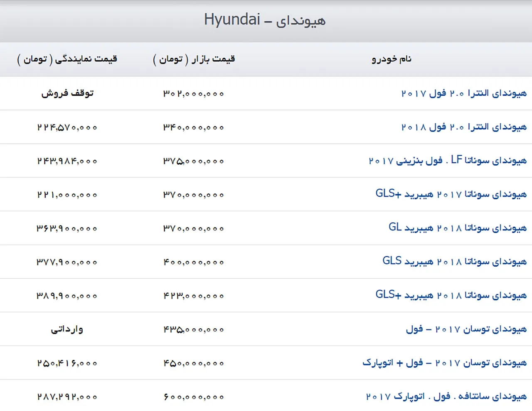Click the 'قیمت بازار ( تومان )' column header

click(194, 59)
